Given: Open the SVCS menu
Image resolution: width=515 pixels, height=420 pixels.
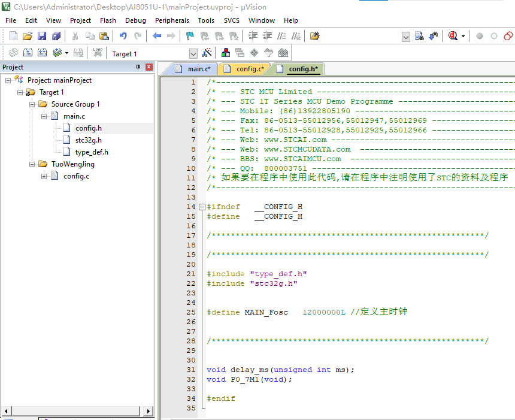Looking at the screenshot, I should (x=232, y=20).
